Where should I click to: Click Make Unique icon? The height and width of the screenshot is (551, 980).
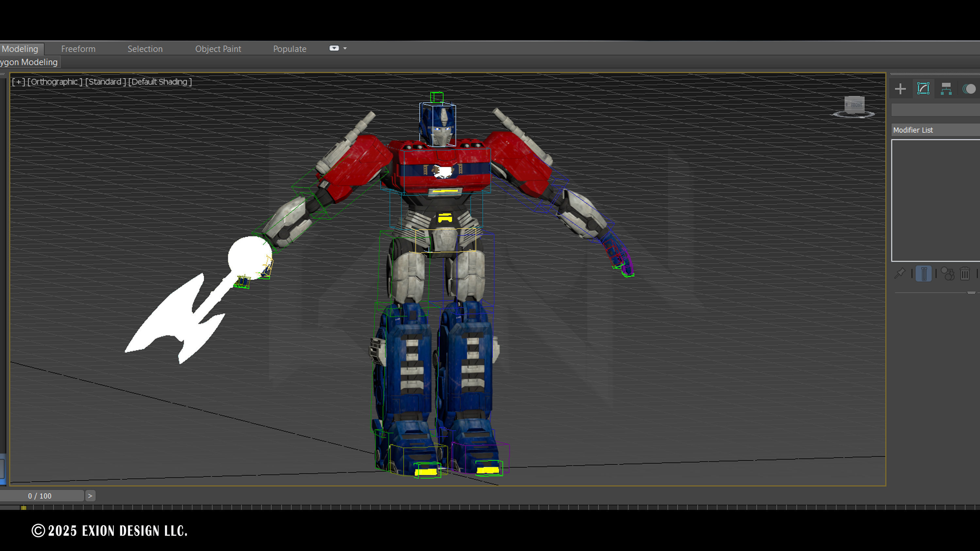(x=947, y=274)
